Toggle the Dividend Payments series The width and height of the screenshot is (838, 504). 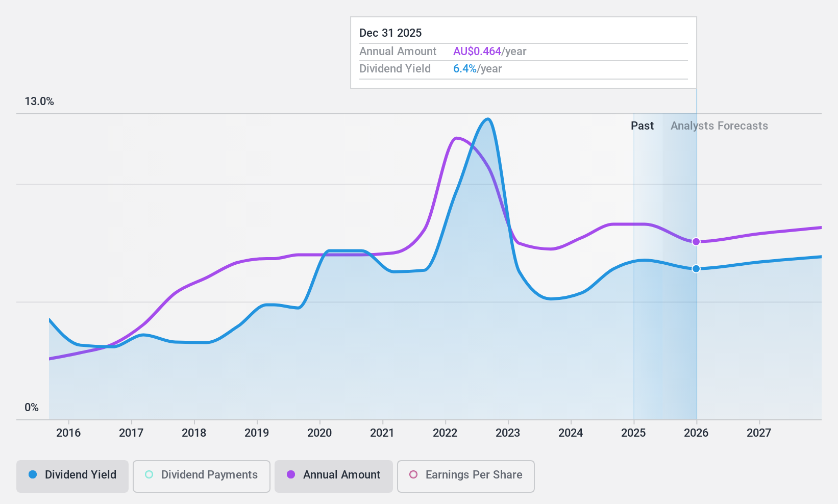(x=202, y=476)
